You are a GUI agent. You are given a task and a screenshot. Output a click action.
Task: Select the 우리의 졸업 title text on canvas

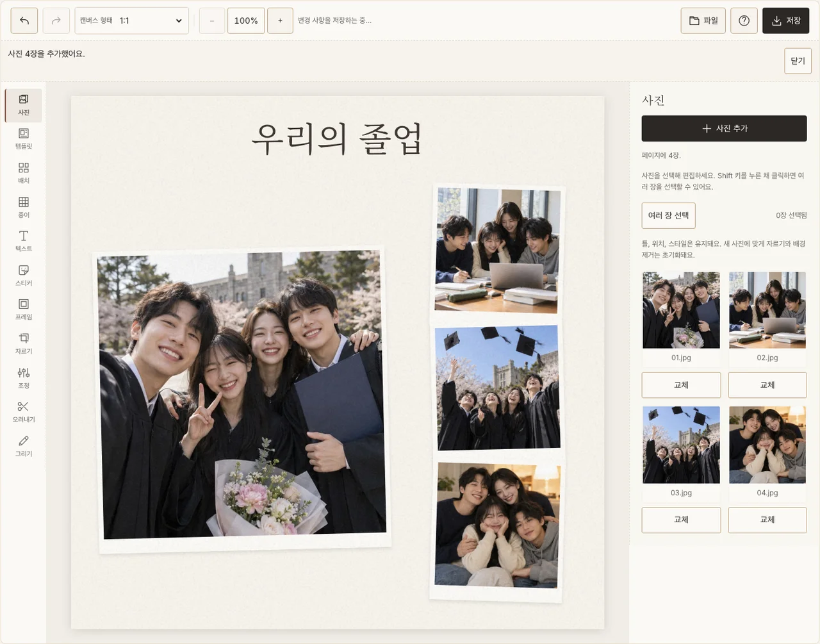337,139
